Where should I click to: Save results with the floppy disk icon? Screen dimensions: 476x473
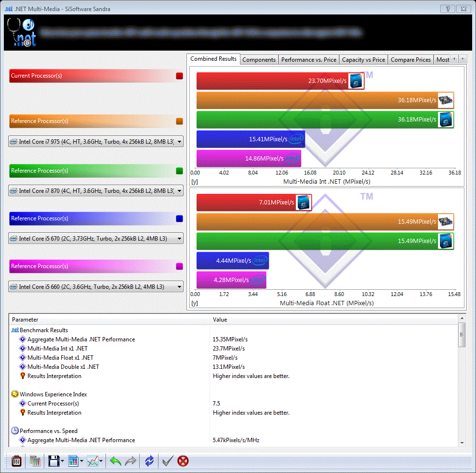click(x=54, y=461)
